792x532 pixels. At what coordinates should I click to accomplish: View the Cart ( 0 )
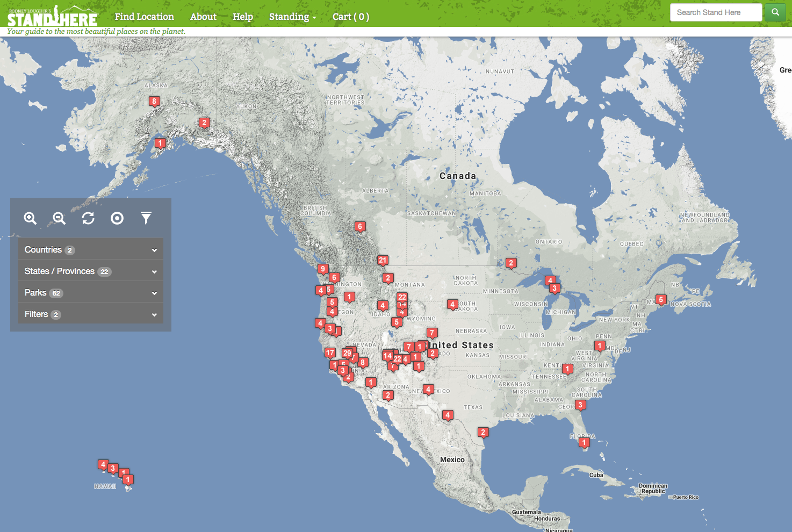[x=351, y=17]
